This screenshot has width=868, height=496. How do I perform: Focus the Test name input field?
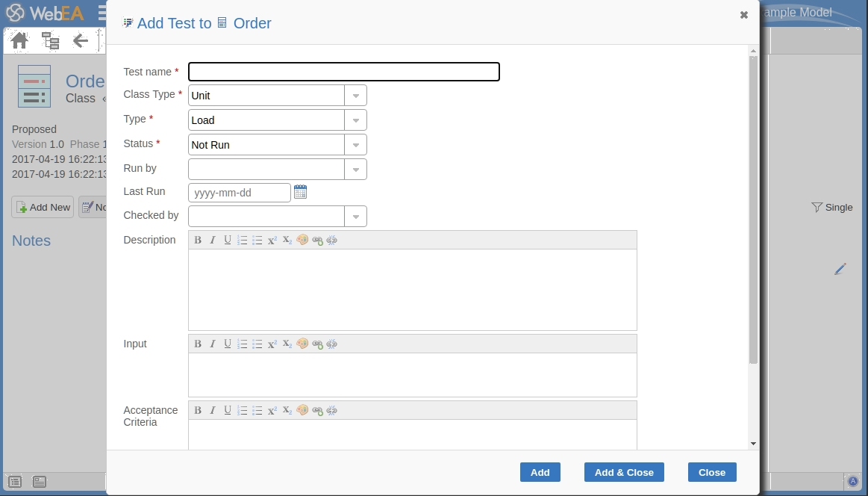(x=343, y=72)
